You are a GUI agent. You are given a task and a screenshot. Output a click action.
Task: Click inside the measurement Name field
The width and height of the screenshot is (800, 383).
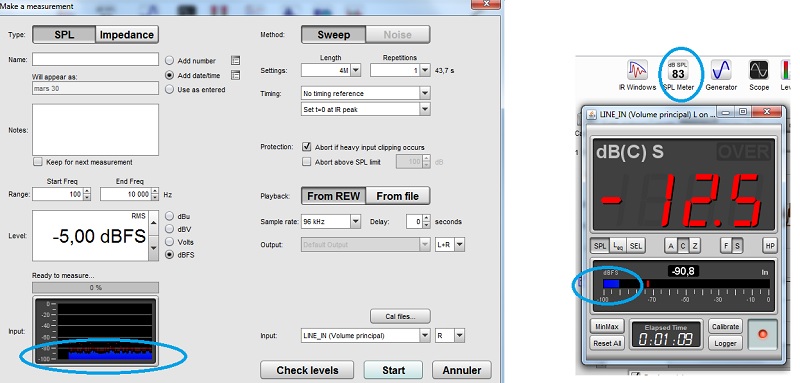(x=95, y=59)
